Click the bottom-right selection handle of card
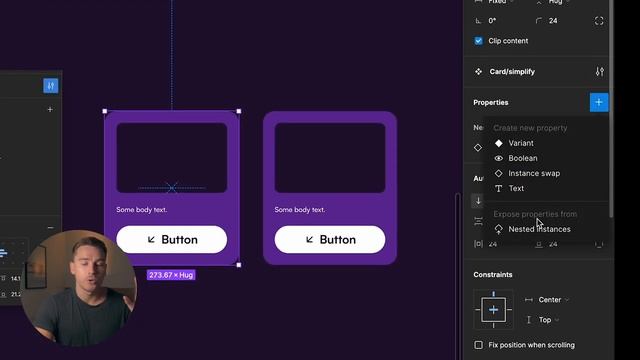 pos(239,265)
